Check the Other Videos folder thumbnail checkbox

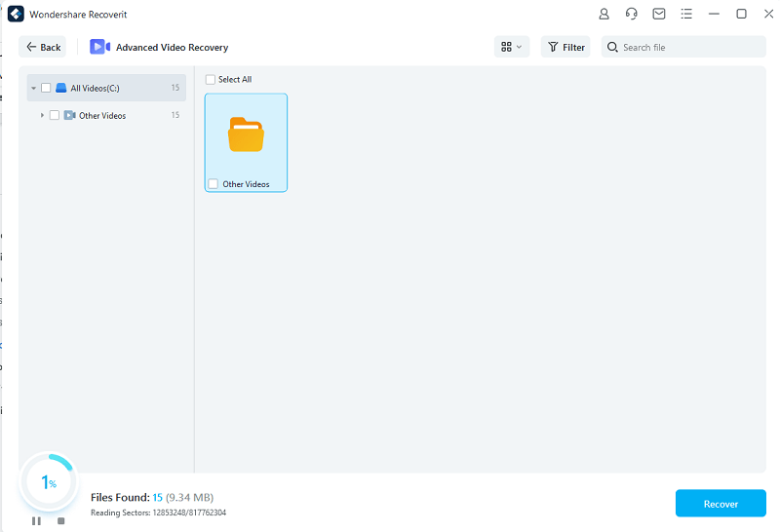[213, 184]
